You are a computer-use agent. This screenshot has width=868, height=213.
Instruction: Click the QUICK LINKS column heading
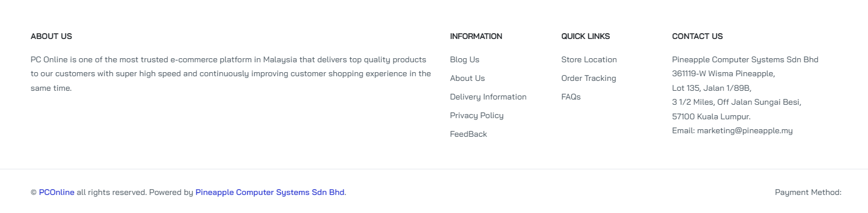point(585,36)
